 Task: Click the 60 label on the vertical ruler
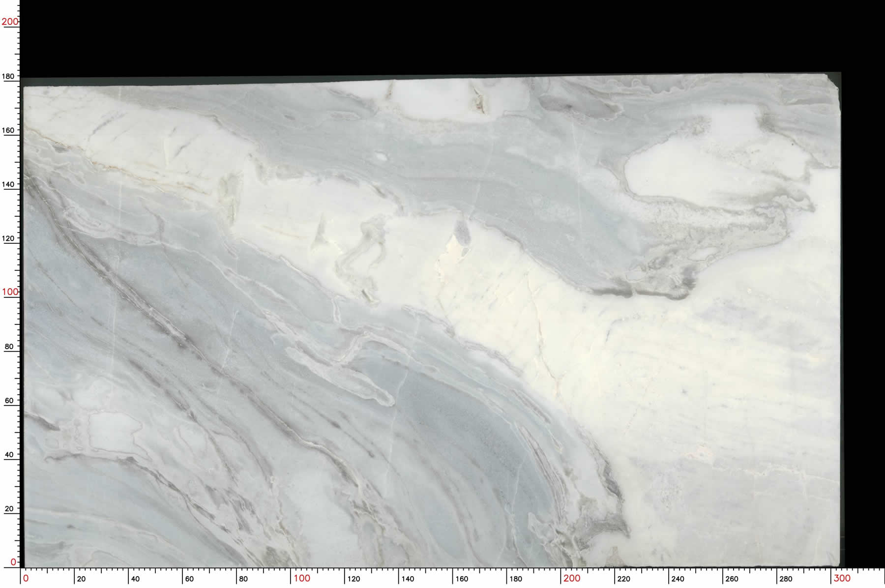click(9, 401)
